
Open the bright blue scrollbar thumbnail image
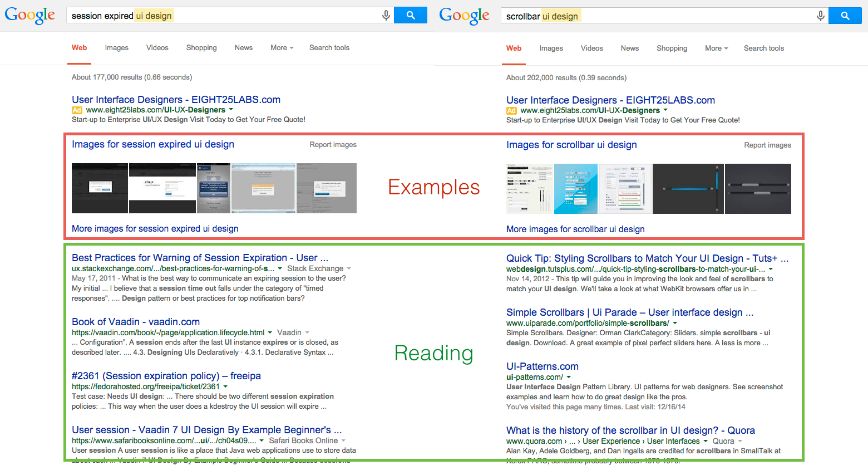click(576, 189)
